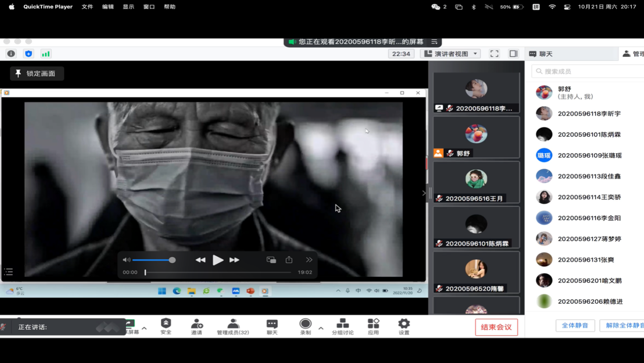Open meeting Settings (设置) gear
Image resolution: width=644 pixels, height=363 pixels.
coord(404,326)
